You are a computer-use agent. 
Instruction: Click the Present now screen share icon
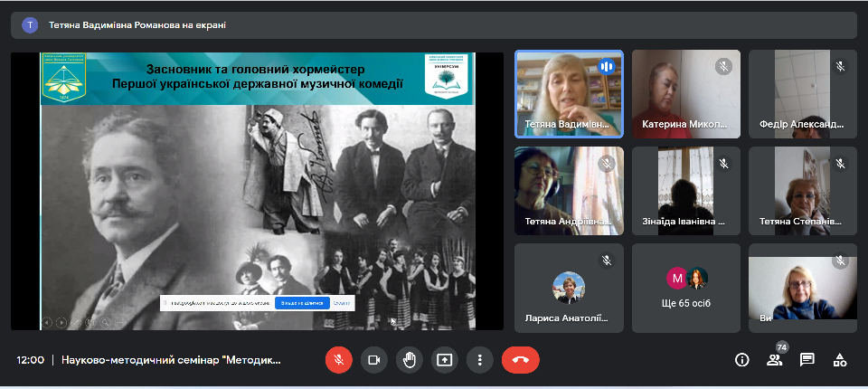[444, 359]
